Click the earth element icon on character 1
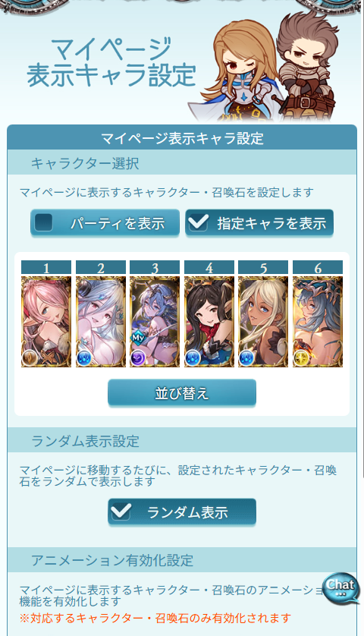Screen dimensions: 364x636 (29, 359)
